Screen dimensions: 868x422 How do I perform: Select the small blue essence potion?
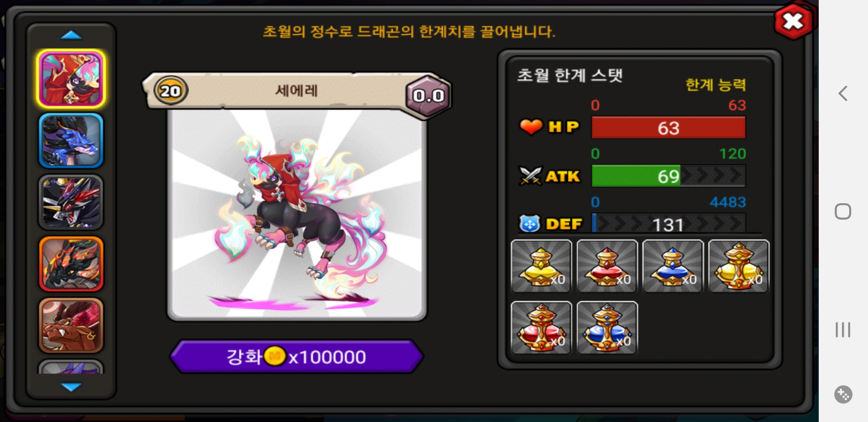pyautogui.click(x=673, y=266)
